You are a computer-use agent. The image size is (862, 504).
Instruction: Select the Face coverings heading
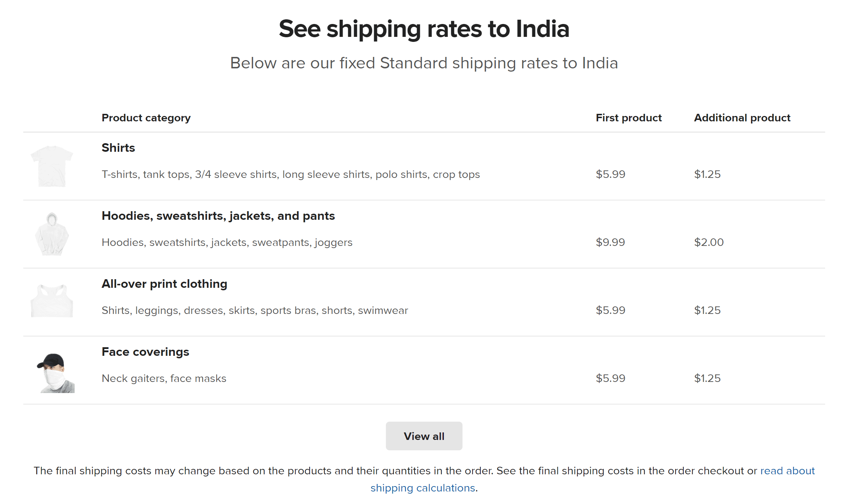(x=145, y=352)
